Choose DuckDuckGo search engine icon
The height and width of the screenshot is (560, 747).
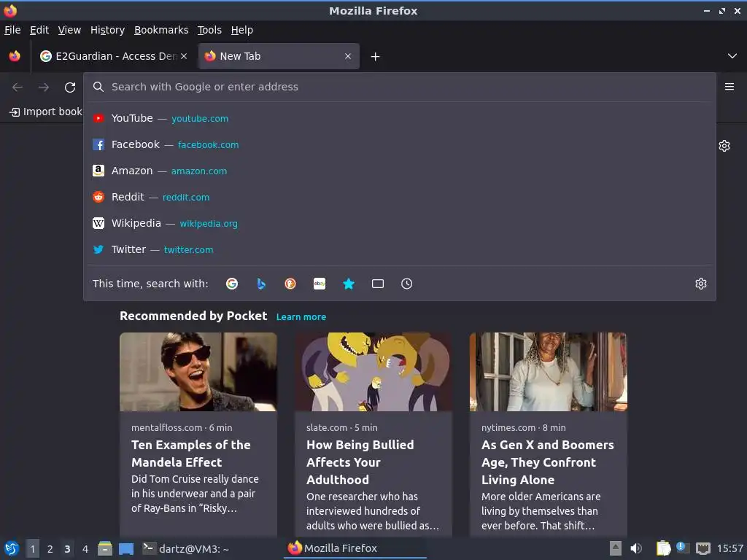(x=290, y=284)
